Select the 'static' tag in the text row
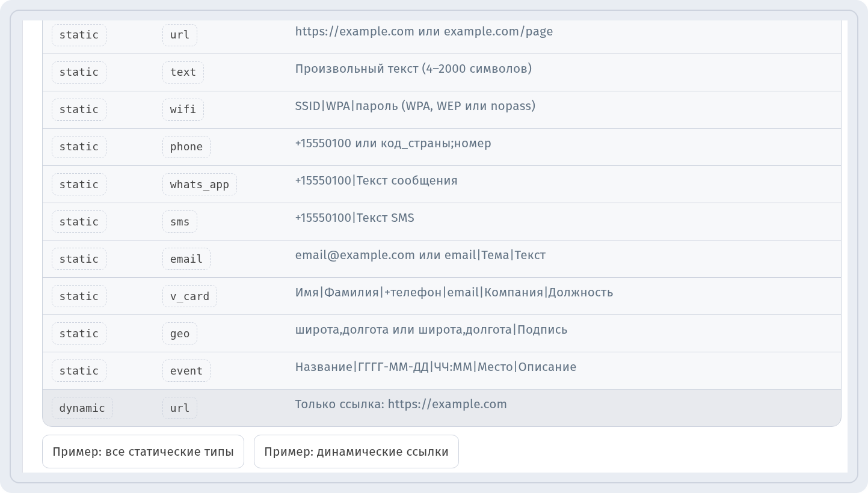This screenshot has height=493, width=868. pos(79,73)
